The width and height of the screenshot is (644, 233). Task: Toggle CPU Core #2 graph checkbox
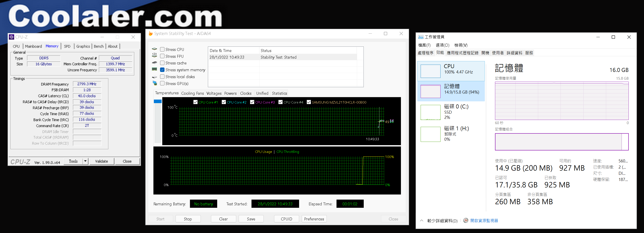(x=224, y=102)
